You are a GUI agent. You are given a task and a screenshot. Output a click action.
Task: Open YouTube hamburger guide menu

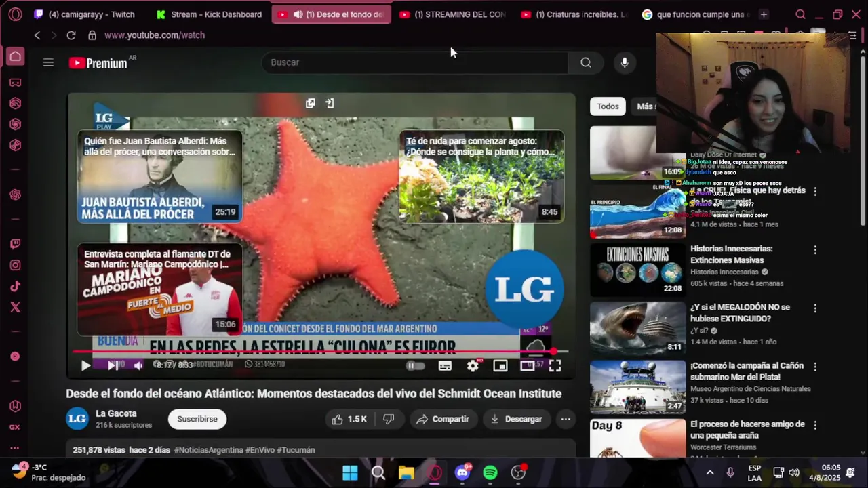point(48,62)
